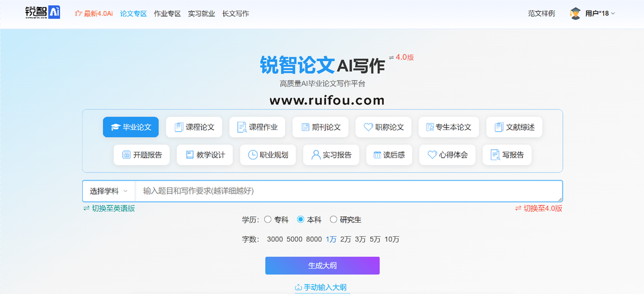Image resolution: width=644 pixels, height=294 pixels.
Task: Choose 5000 word count option
Action: click(294, 239)
